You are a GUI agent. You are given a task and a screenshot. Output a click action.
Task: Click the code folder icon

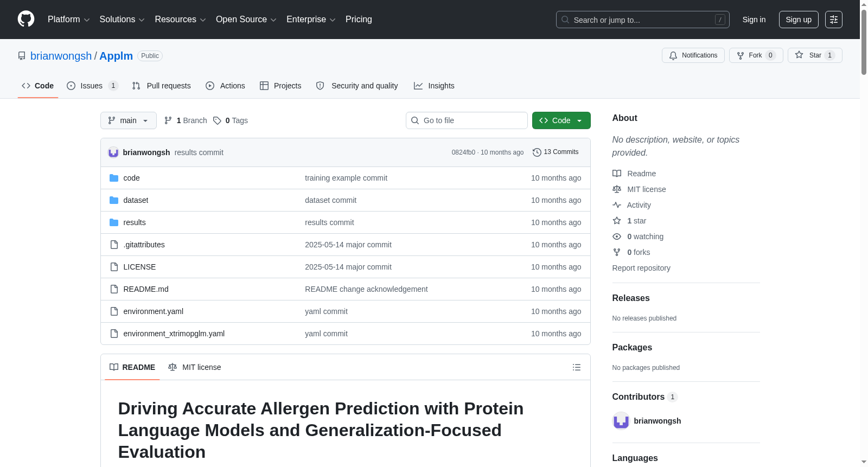tap(114, 178)
